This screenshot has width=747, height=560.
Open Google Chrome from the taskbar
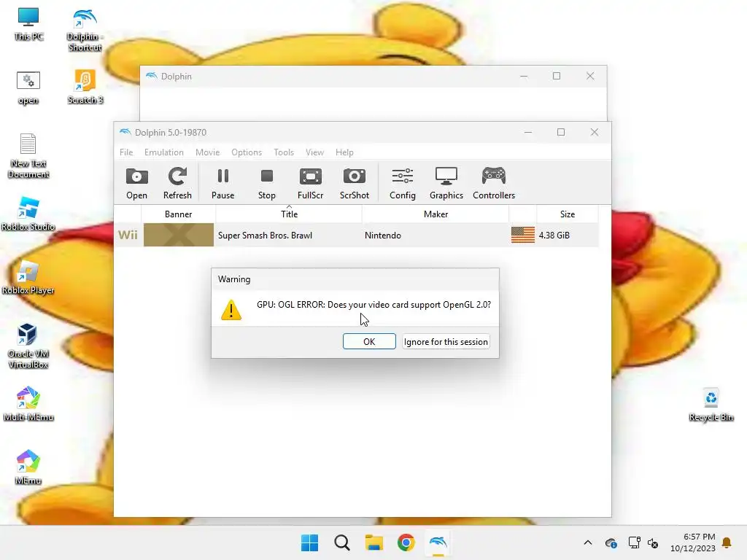tap(406, 542)
